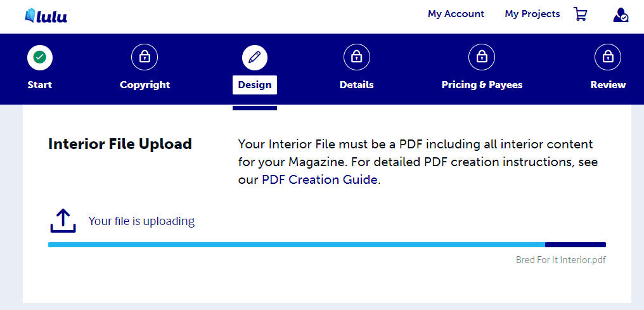Select the Design step label
Image resolution: width=644 pixels, height=310 pixels.
point(255,85)
